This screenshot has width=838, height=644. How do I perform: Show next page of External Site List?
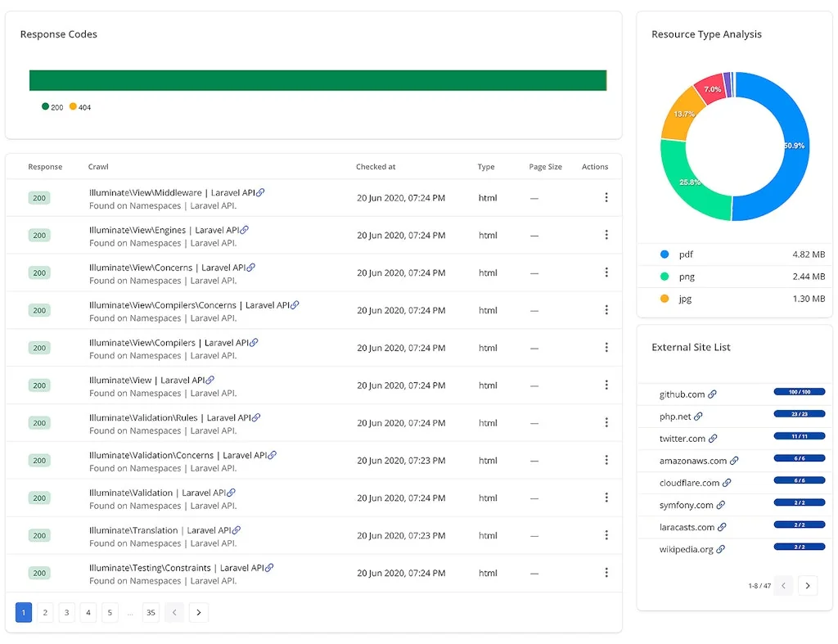[x=808, y=585]
